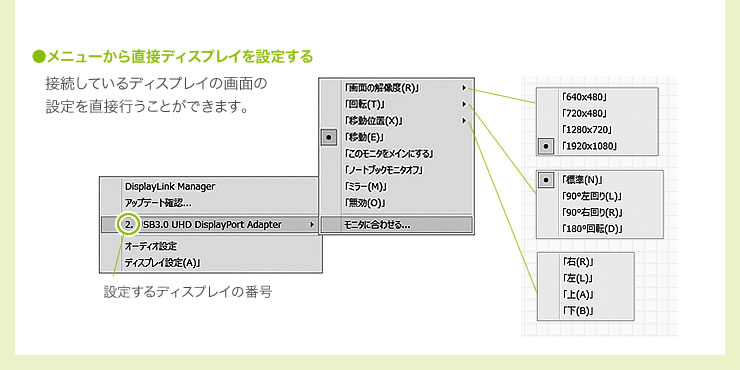Expand arrow next to 移動位置(X)
Viewport: 740px width, 370px height.
(x=464, y=121)
